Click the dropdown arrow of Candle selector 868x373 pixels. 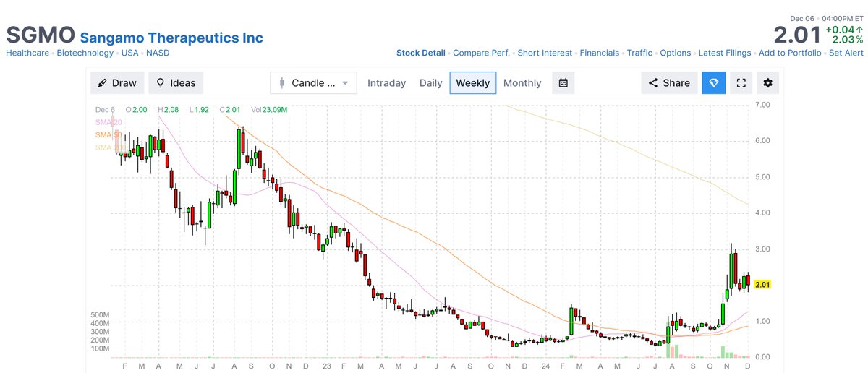345,83
